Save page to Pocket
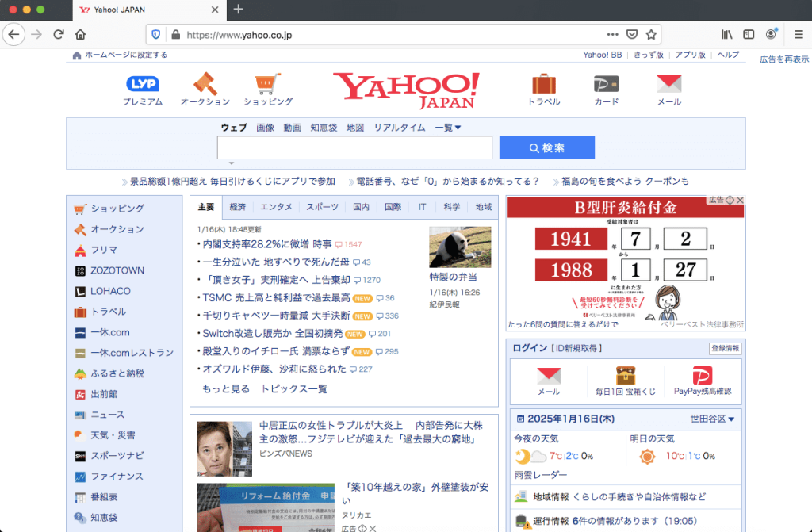The height and width of the screenshot is (532, 812). [632, 35]
